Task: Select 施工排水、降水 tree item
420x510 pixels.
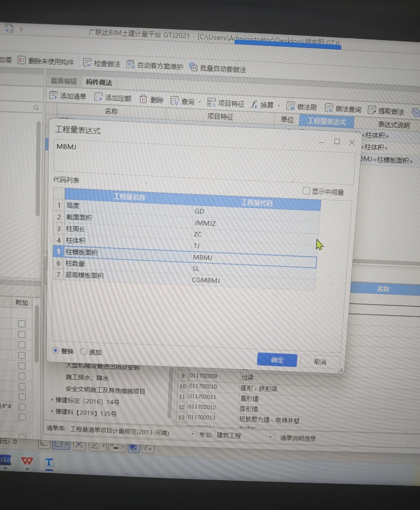Action: point(87,377)
